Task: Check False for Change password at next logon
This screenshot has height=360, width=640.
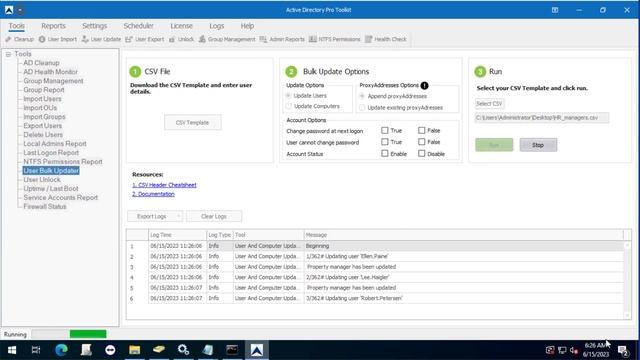Action: pyautogui.click(x=422, y=131)
